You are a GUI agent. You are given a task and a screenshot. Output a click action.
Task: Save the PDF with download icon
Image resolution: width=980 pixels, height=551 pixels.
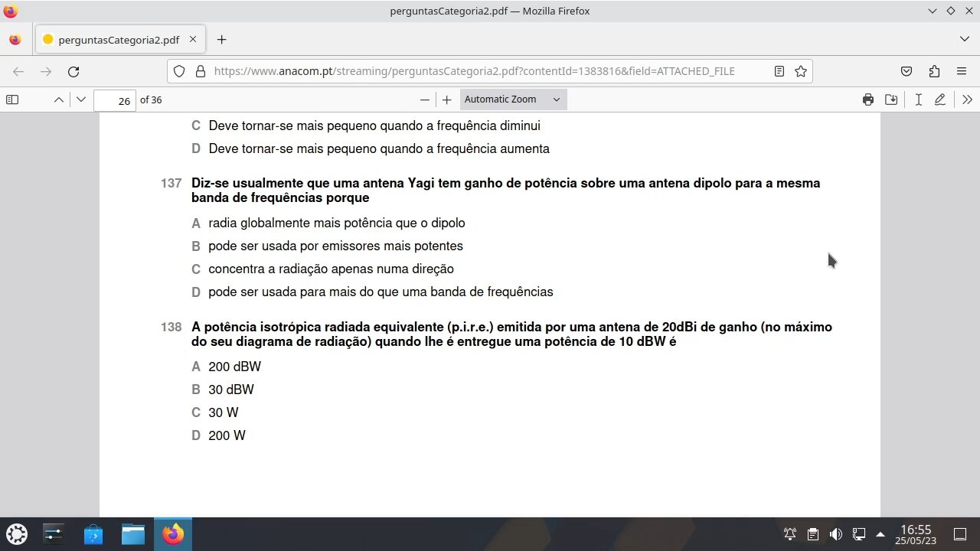(x=891, y=99)
